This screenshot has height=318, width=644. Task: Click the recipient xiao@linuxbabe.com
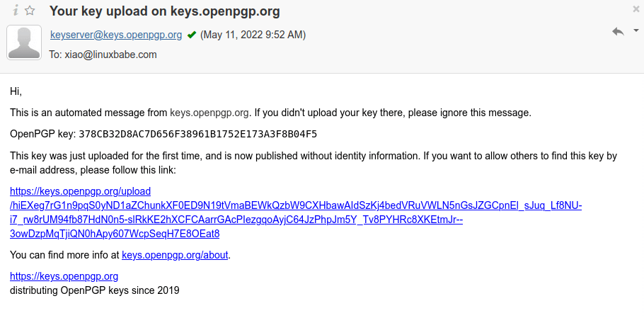pos(110,55)
